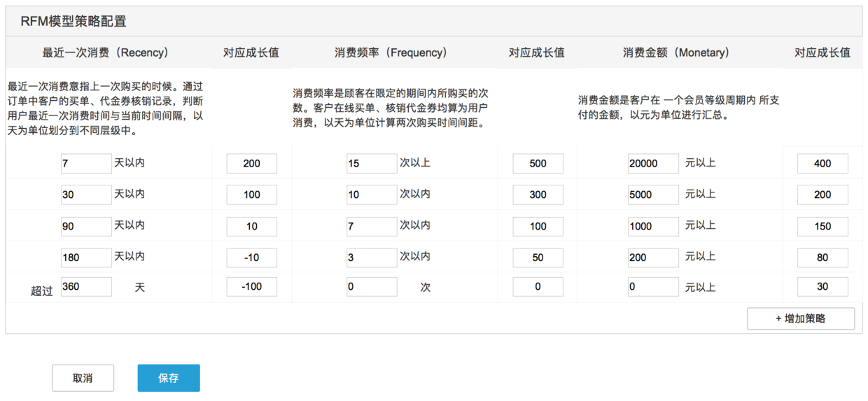
Task: Select the Frequency growth value field showing 300
Action: tap(538, 195)
